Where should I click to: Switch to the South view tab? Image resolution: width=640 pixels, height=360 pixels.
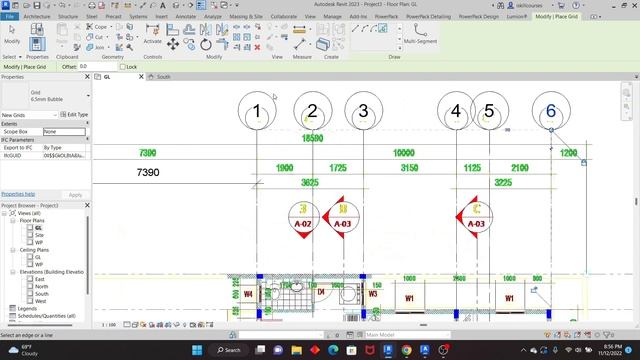(163, 77)
